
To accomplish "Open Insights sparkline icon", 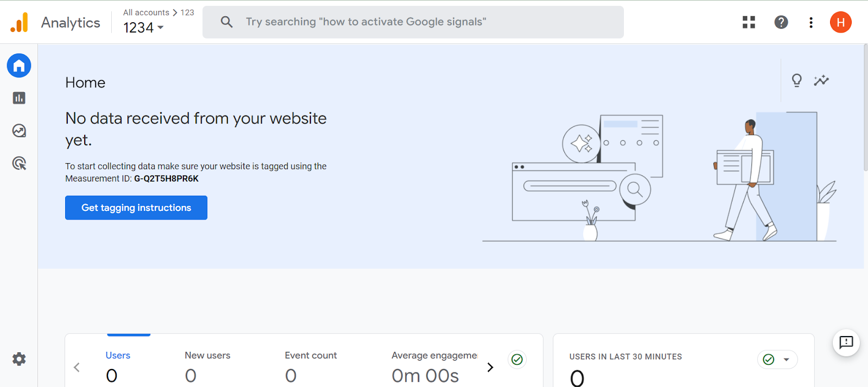I will pyautogui.click(x=821, y=81).
